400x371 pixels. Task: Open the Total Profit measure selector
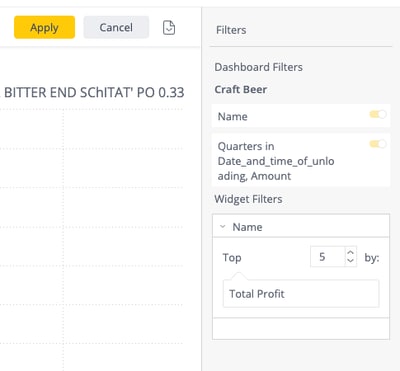point(301,294)
